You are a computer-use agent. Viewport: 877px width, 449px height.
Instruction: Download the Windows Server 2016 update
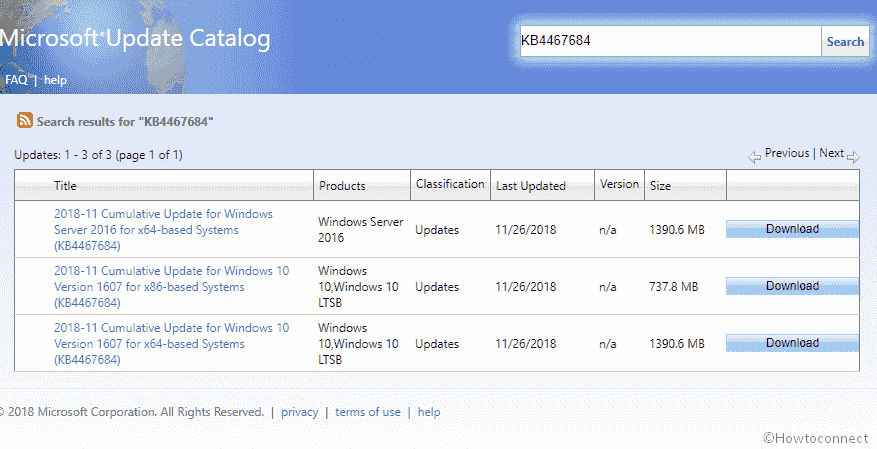[792, 229]
